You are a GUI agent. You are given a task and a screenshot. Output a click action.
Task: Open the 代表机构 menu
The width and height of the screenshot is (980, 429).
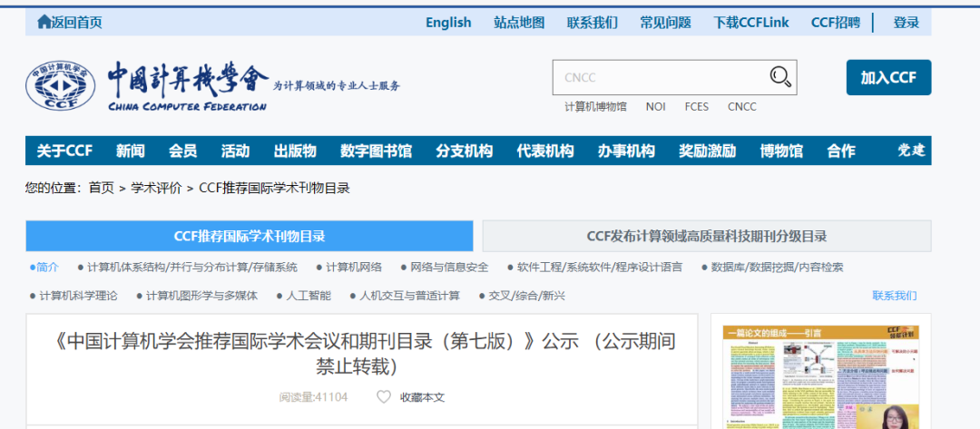point(545,151)
